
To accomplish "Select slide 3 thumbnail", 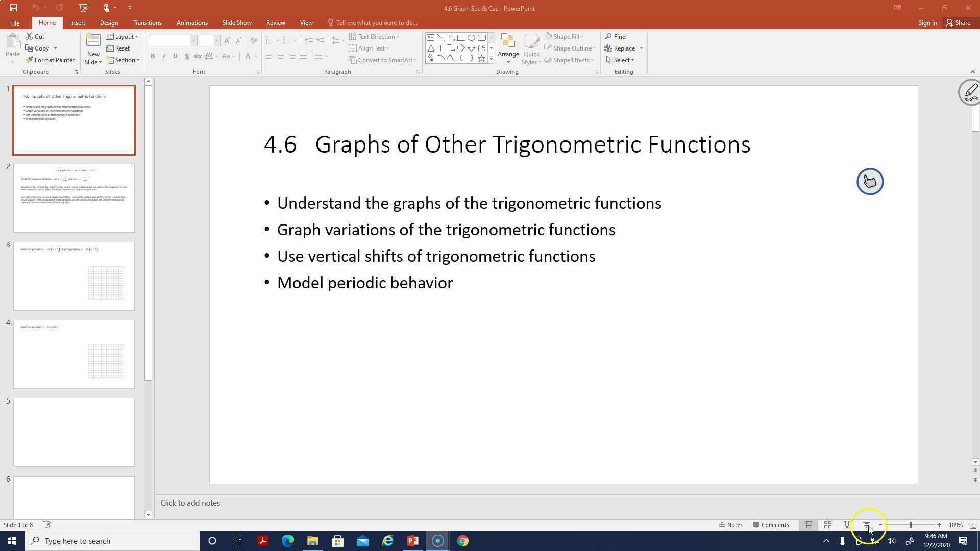I will 74,276.
